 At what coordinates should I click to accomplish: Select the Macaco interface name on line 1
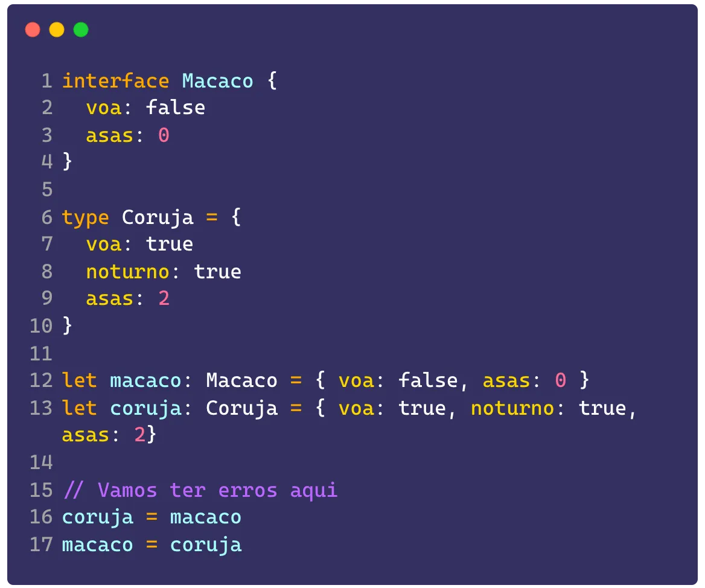point(218,81)
